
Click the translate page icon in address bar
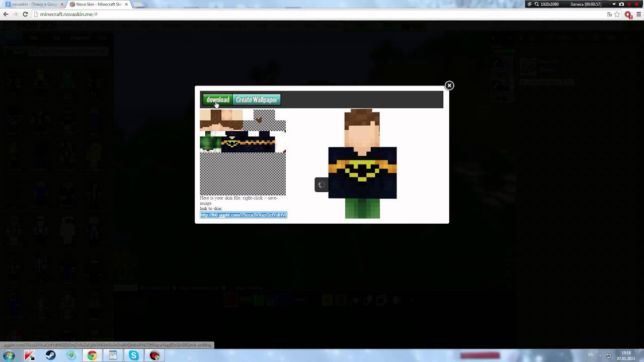(609, 15)
